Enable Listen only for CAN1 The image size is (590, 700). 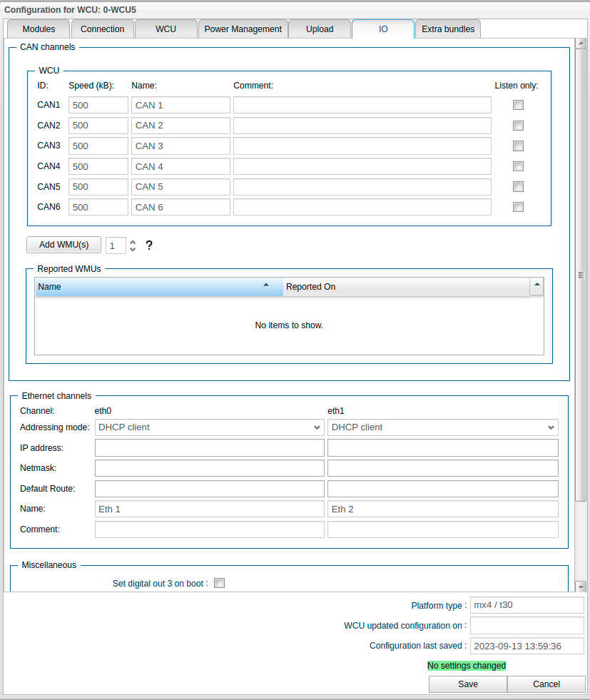coord(519,105)
